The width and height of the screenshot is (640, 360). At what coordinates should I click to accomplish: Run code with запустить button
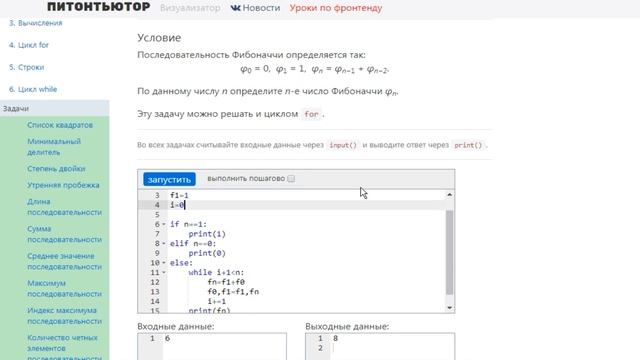[x=169, y=179]
